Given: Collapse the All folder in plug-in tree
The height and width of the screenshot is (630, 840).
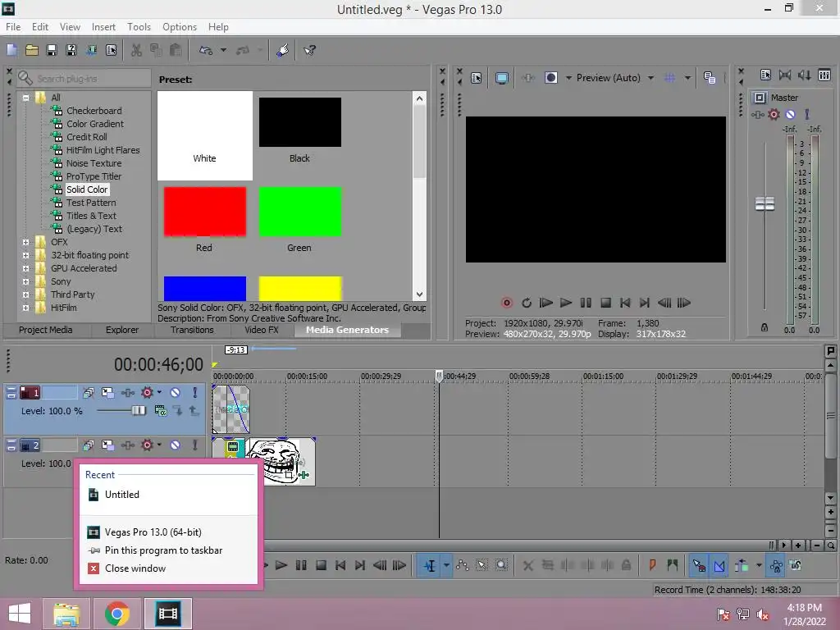Looking at the screenshot, I should [x=25, y=98].
